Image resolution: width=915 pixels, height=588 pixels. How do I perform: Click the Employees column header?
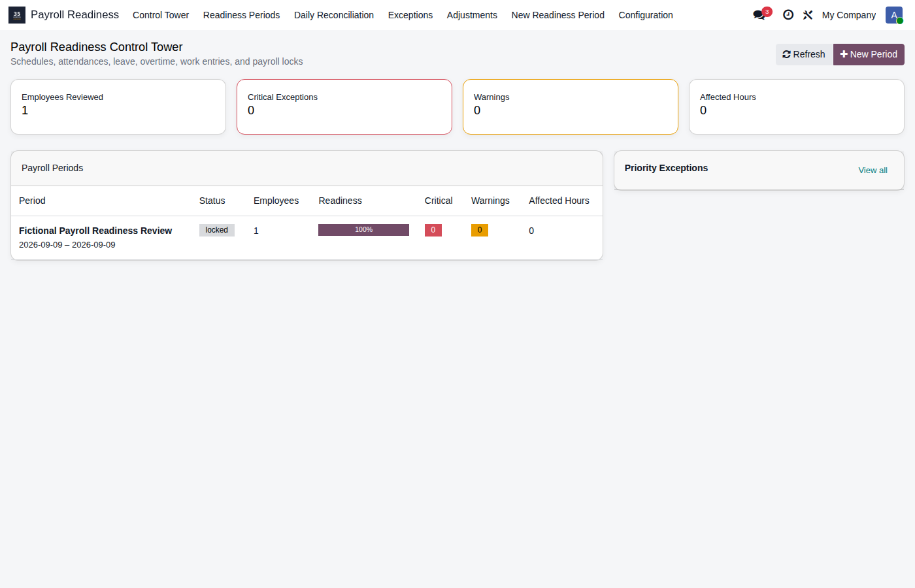[276, 201]
